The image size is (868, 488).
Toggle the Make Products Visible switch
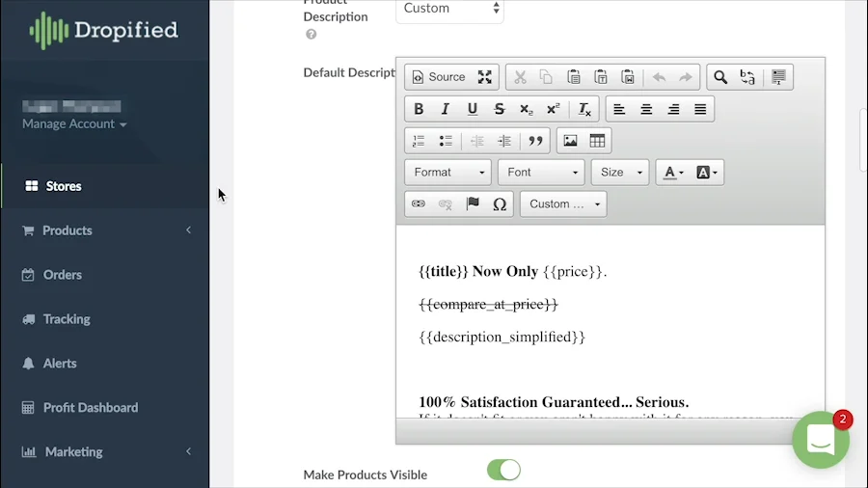coord(503,471)
